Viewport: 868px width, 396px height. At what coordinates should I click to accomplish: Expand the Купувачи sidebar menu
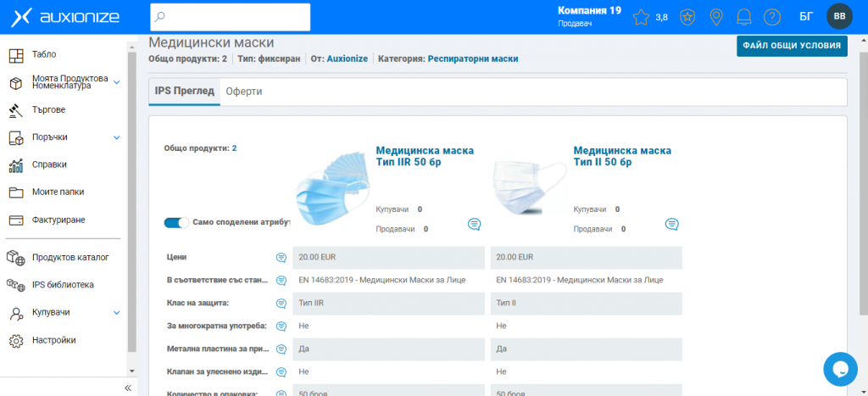[117, 313]
